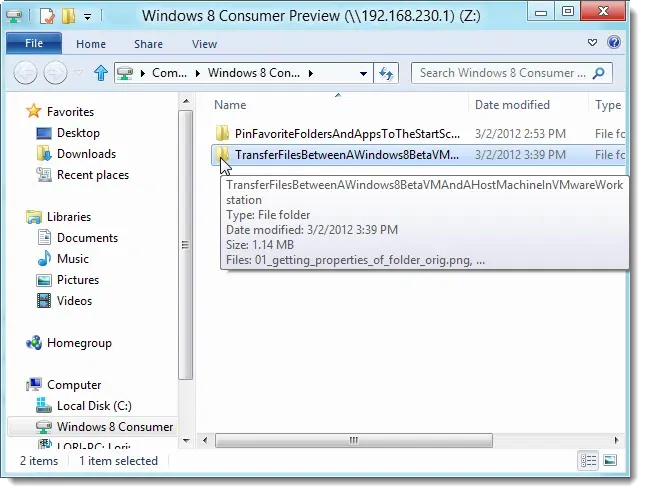Click the Com... breadcrumb segment

pos(169,73)
